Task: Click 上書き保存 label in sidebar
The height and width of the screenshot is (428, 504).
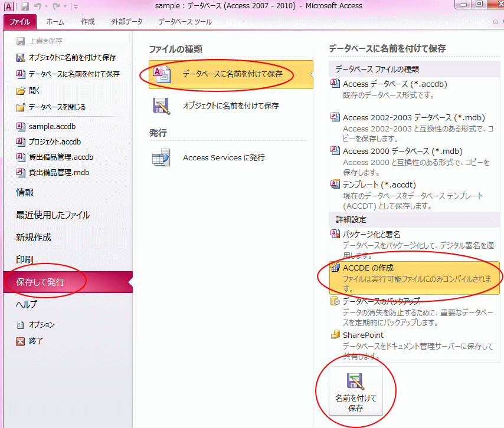Action: tap(45, 41)
